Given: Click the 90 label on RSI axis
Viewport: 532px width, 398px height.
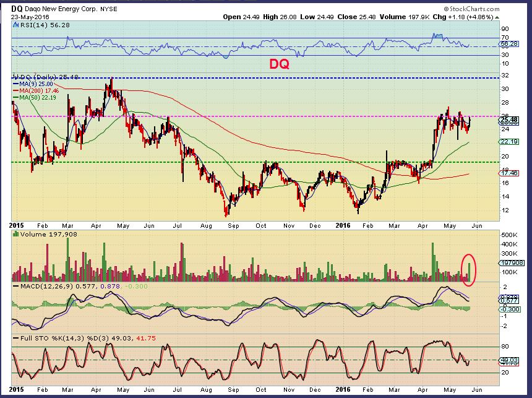Looking at the screenshot, I should (505, 29).
